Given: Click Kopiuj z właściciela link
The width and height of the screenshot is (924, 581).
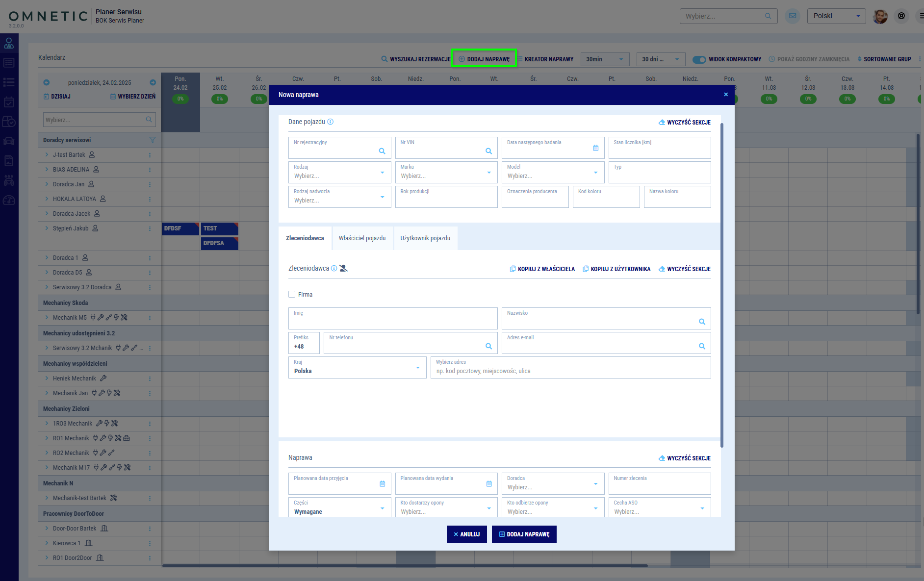Looking at the screenshot, I should pos(542,269).
